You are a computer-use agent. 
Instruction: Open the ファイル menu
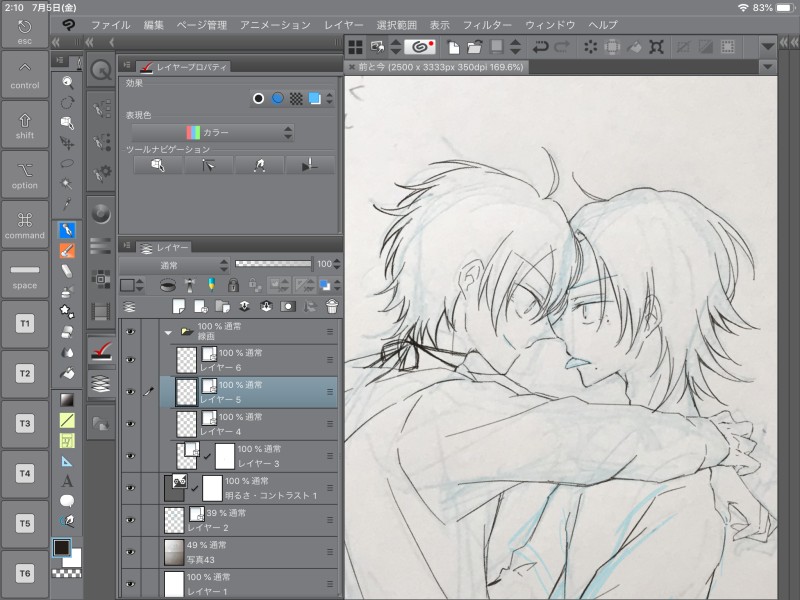point(110,25)
